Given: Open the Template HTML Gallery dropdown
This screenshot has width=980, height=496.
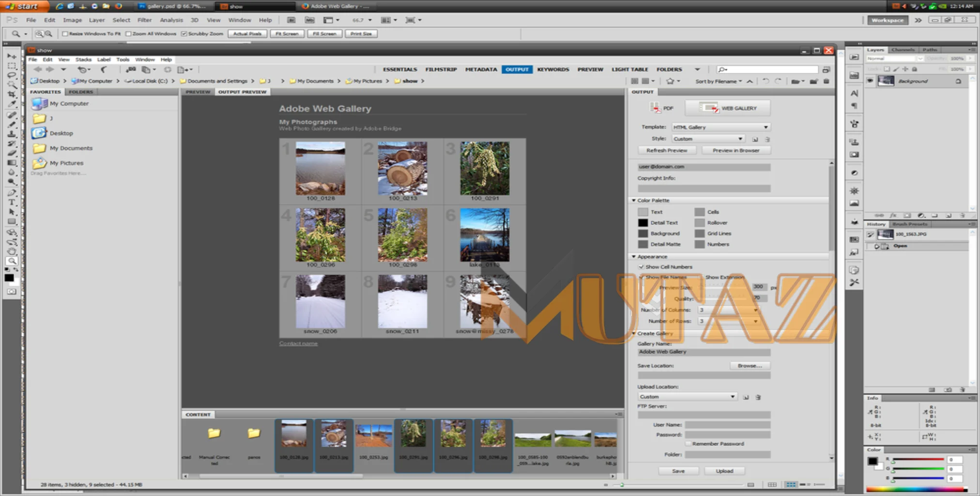Looking at the screenshot, I should (x=721, y=127).
